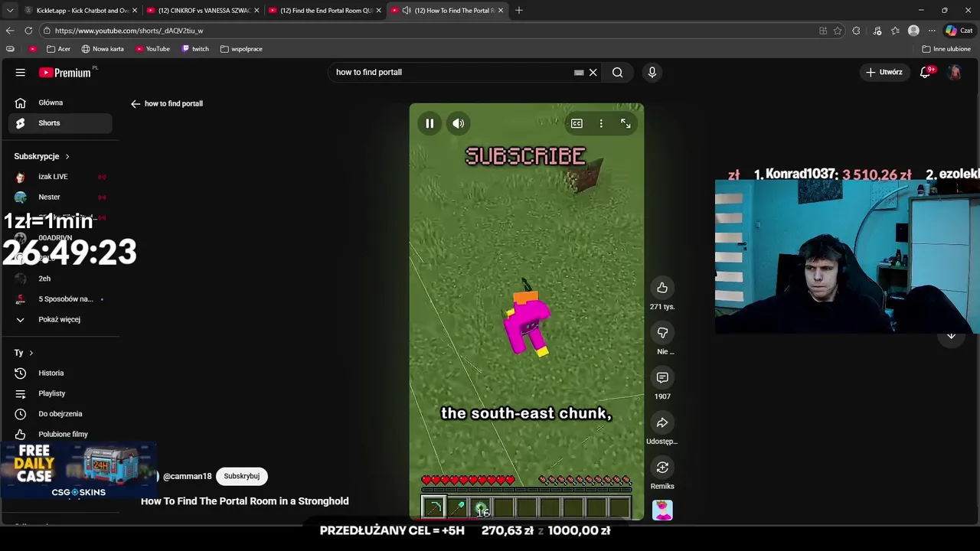This screenshot has width=980, height=551.
Task: Start voice search with microphone
Action: click(x=652, y=72)
